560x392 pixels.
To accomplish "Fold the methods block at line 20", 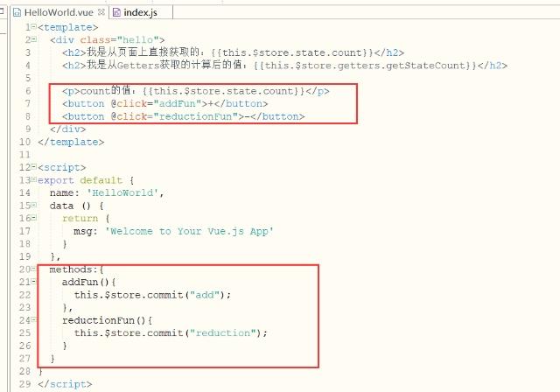I will pos(33,269).
